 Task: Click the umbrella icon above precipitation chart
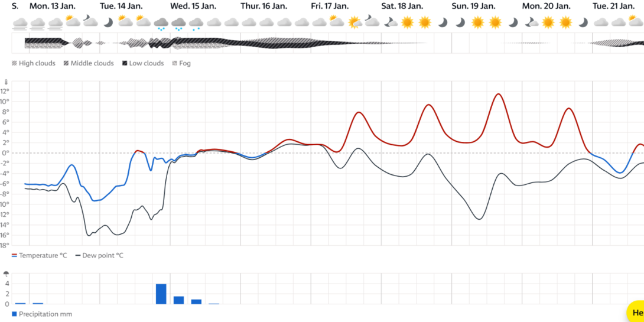[6, 274]
